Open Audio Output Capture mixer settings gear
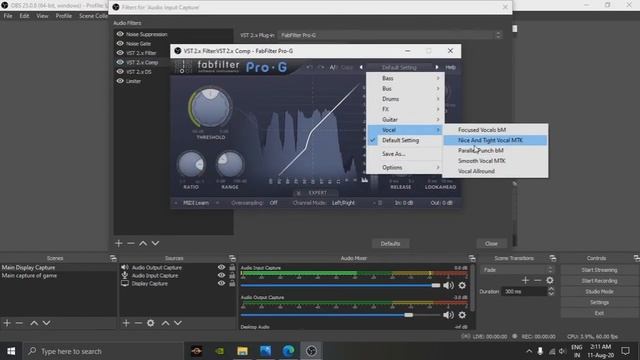Screen dimensions: 640x360 [x=462, y=315]
